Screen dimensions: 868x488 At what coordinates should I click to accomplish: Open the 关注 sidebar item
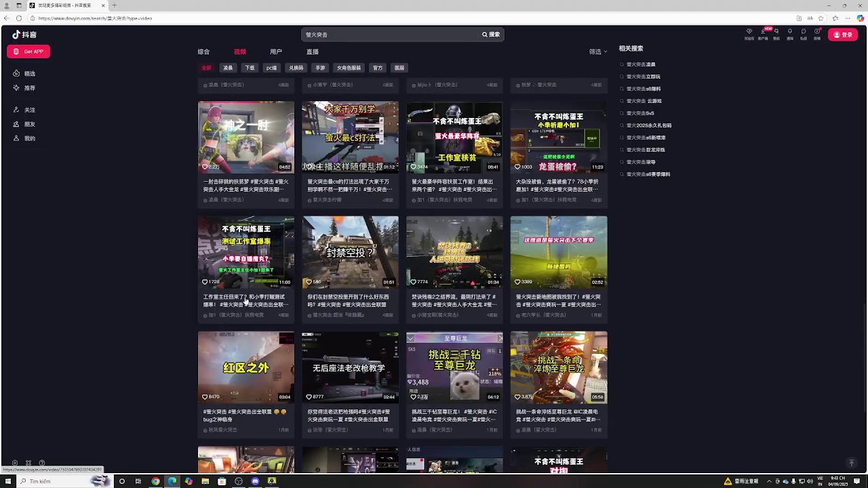point(24,110)
